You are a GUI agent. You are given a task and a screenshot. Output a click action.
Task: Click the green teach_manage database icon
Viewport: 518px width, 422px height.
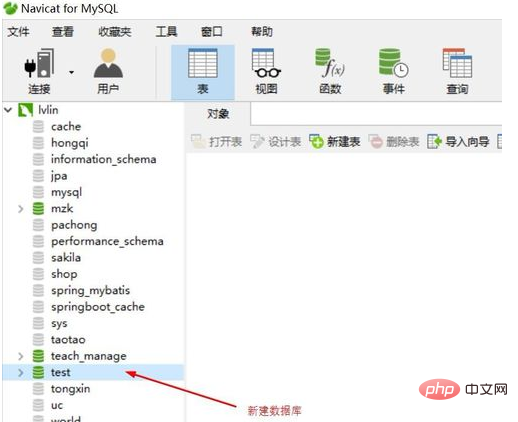(38, 356)
